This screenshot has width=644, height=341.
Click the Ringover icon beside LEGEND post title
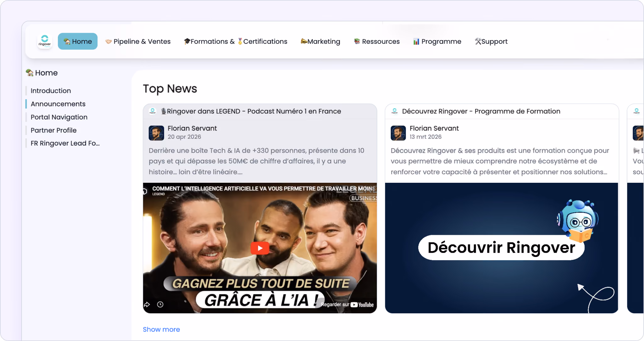pos(153,111)
